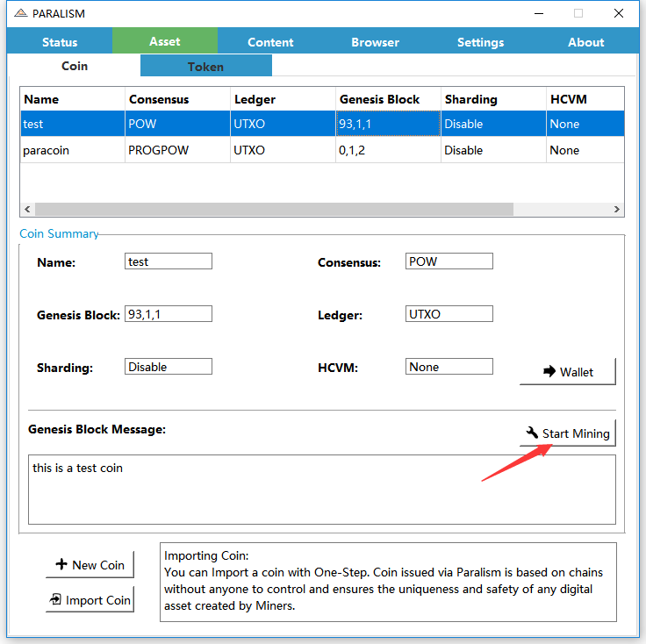The height and width of the screenshot is (644, 646).
Task: Switch to the Content tab
Action: (270, 41)
